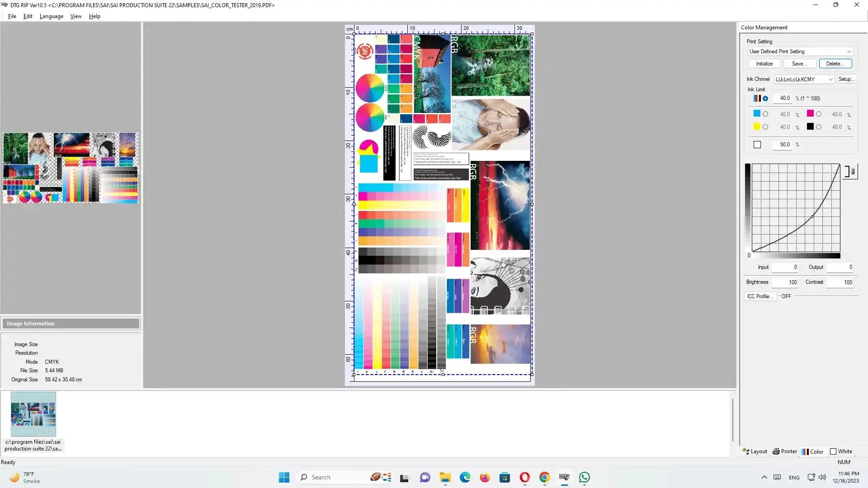Select the black channel radio button
The width and height of the screenshot is (868, 488).
pos(819,127)
